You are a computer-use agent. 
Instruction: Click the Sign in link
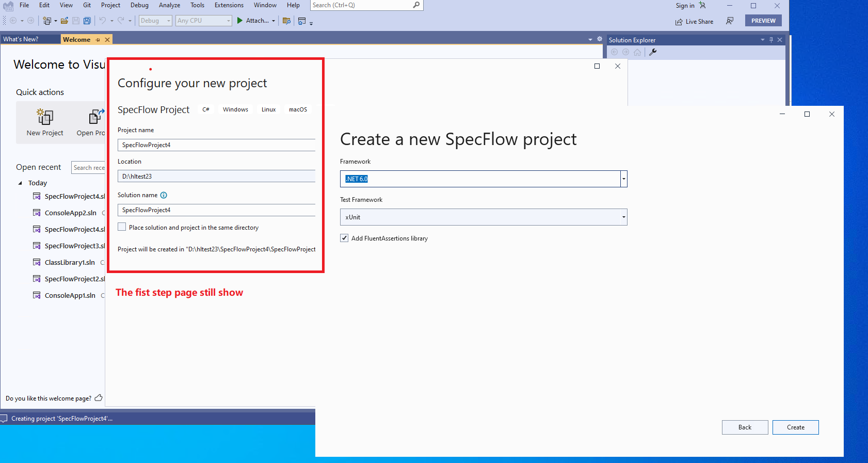pos(685,6)
